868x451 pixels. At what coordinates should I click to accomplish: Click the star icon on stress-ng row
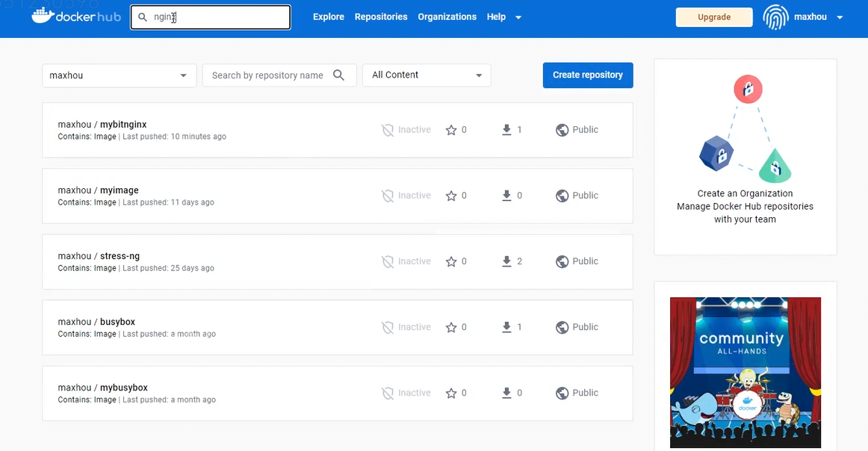click(x=451, y=262)
